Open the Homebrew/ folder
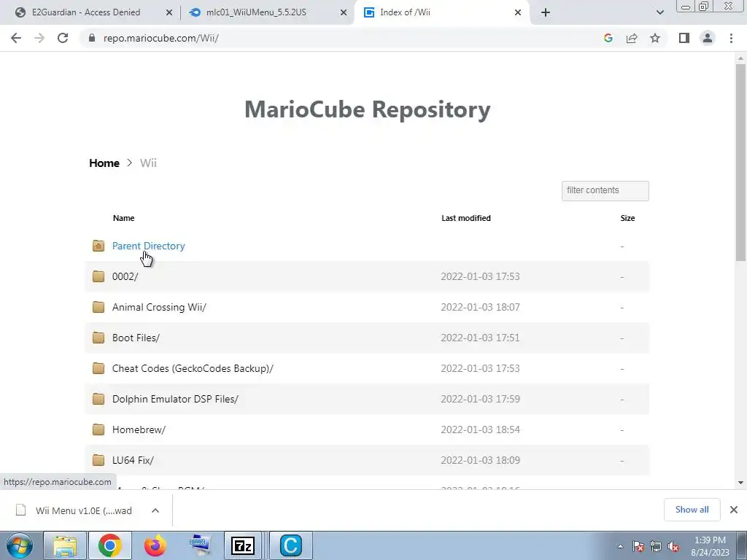Image resolution: width=747 pixels, height=560 pixels. 139,429
